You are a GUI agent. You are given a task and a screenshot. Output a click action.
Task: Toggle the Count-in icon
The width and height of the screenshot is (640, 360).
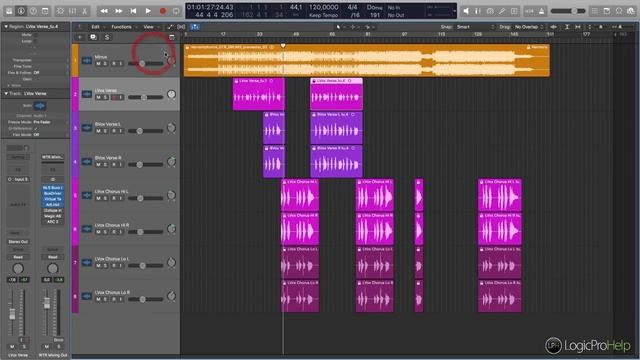pos(529,11)
